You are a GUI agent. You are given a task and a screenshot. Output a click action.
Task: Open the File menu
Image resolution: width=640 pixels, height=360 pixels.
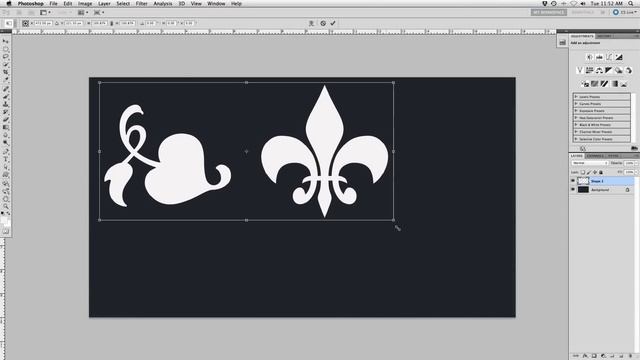[x=53, y=4]
